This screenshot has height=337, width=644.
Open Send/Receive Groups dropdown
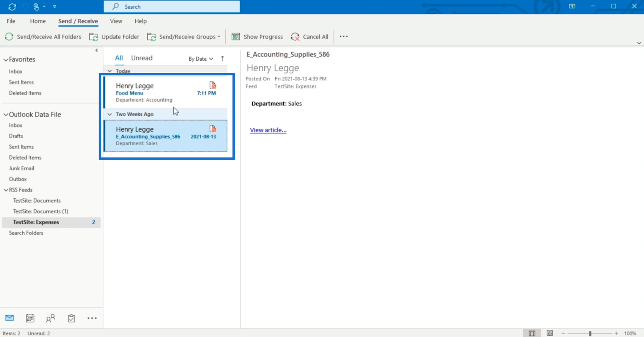pyautogui.click(x=184, y=37)
